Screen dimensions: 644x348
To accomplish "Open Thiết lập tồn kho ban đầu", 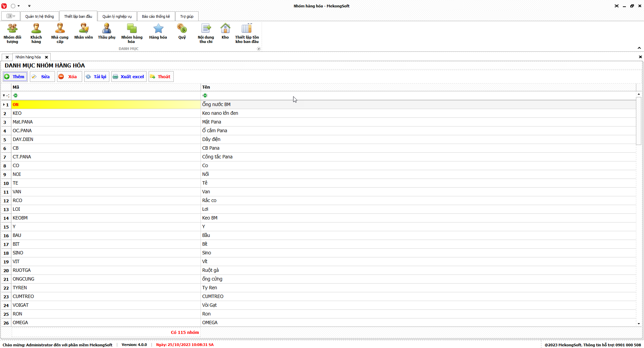I will click(247, 33).
